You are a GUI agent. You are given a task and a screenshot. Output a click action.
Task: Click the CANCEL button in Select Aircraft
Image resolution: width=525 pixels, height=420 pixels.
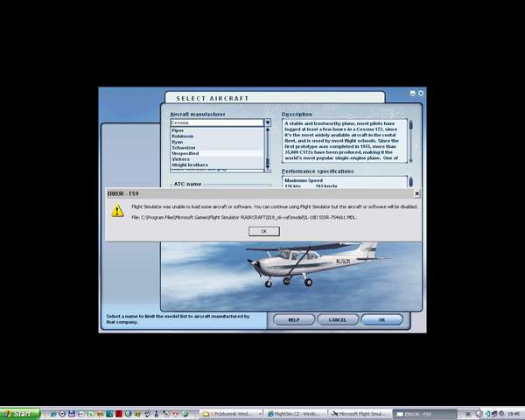click(338, 320)
